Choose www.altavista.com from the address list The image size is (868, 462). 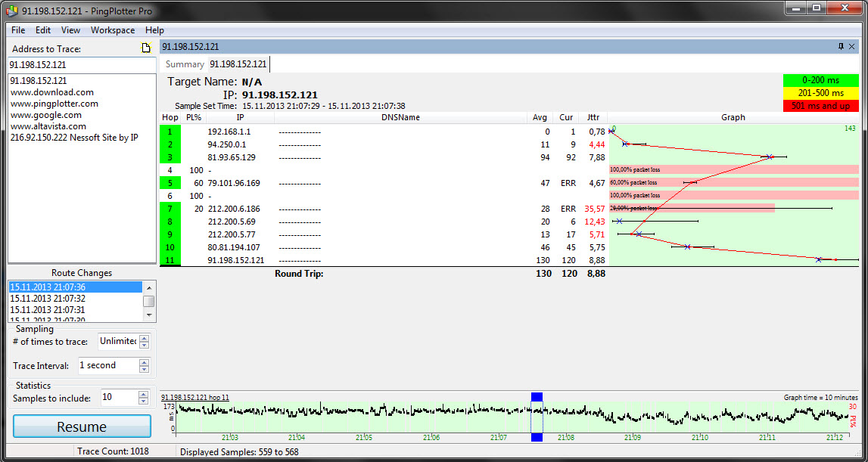[48, 126]
